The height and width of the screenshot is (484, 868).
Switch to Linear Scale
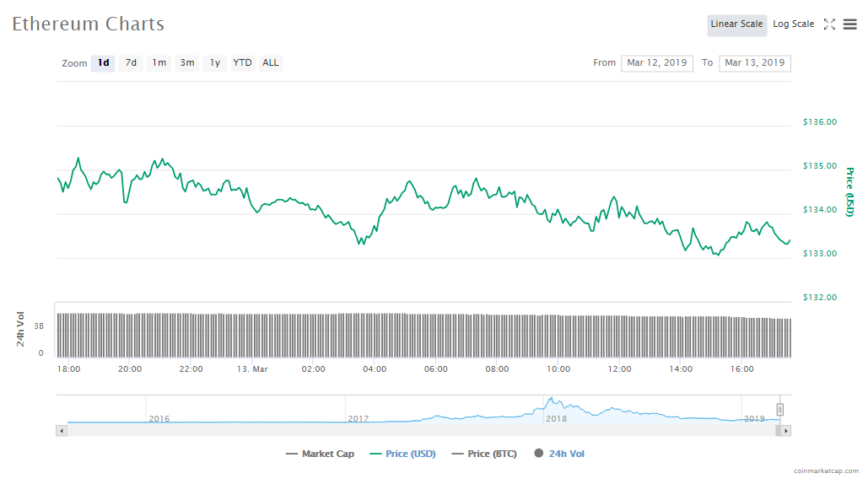(x=736, y=24)
